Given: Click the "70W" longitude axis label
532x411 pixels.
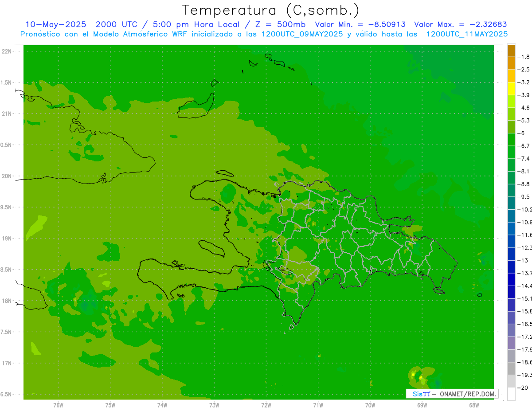Looking at the screenshot, I should (x=370, y=405).
